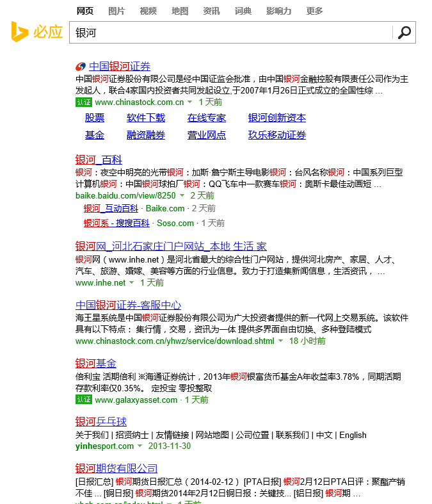Viewport: 432px width, 504px height.
Task: Click the chinastock.com.cn download.shtml URL
Action: pos(175,341)
